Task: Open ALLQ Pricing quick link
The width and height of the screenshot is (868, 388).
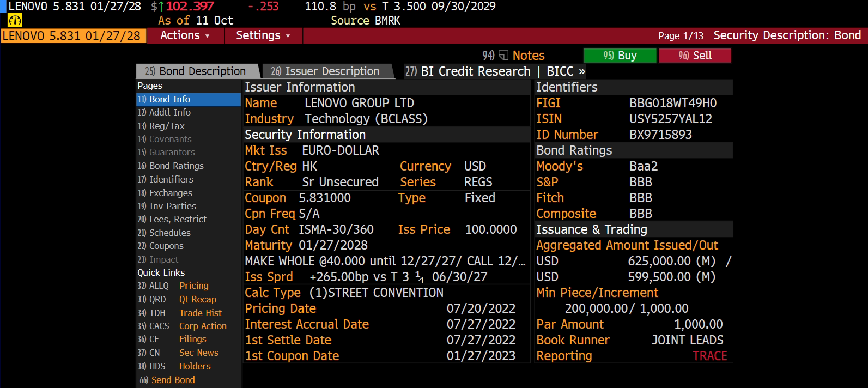Action: pyautogui.click(x=188, y=286)
